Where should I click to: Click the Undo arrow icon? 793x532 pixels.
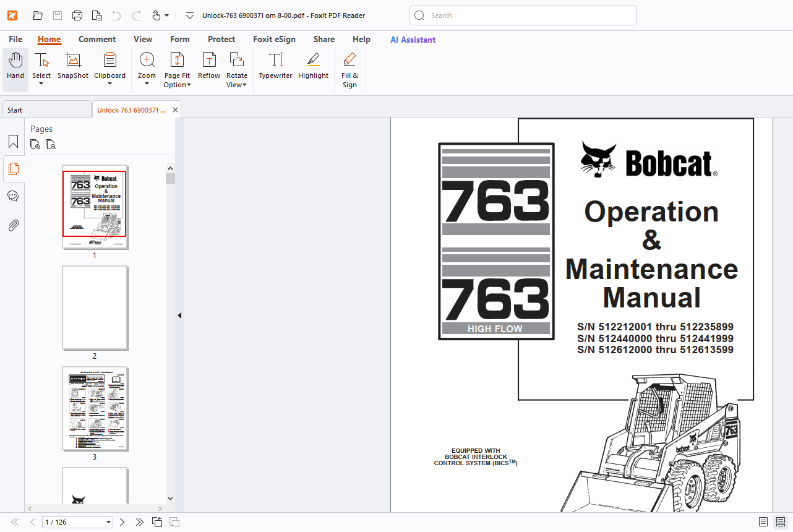click(116, 15)
